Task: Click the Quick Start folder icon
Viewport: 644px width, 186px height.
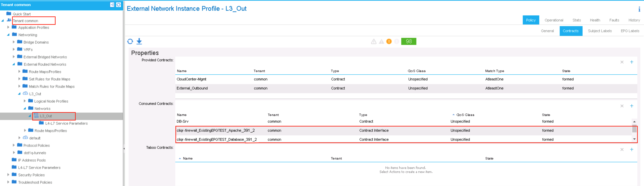Action: click(9, 13)
